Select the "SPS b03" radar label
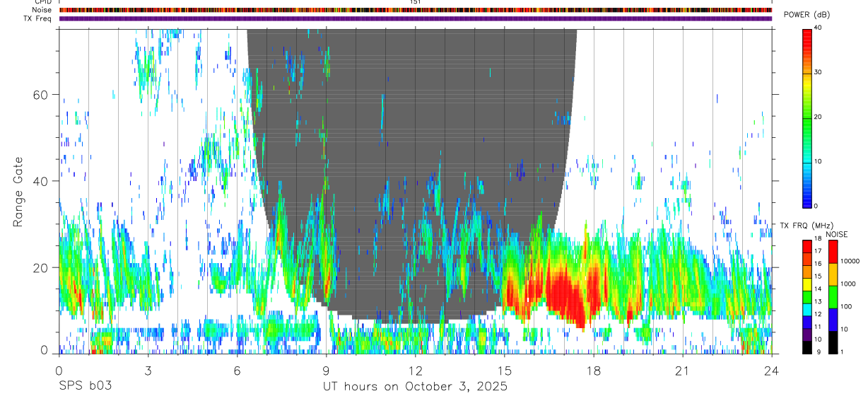 [85, 387]
